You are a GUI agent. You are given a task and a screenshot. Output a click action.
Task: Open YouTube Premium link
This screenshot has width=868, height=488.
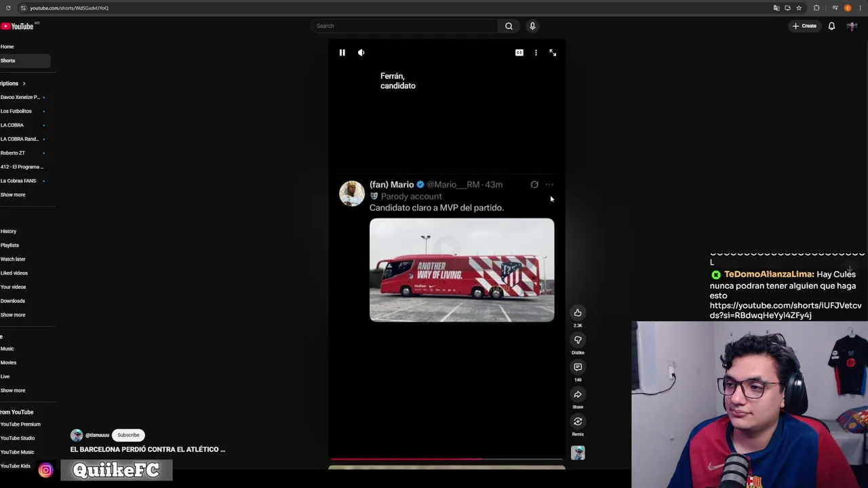click(x=20, y=424)
